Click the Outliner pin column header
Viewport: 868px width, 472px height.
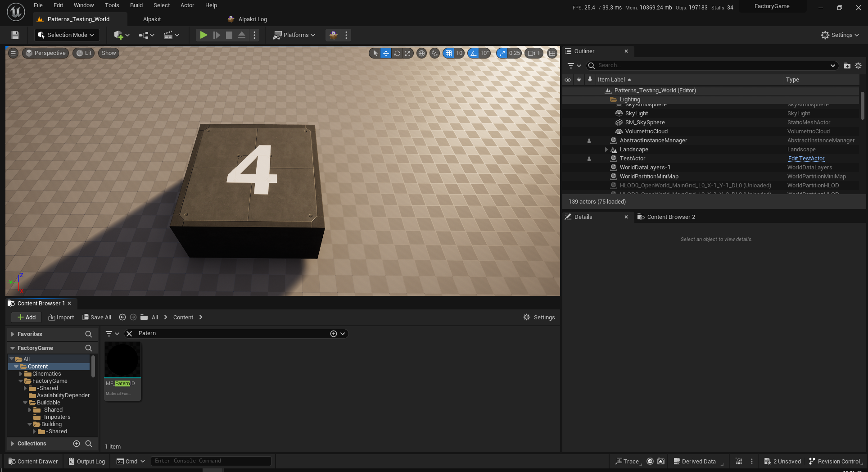click(590, 80)
